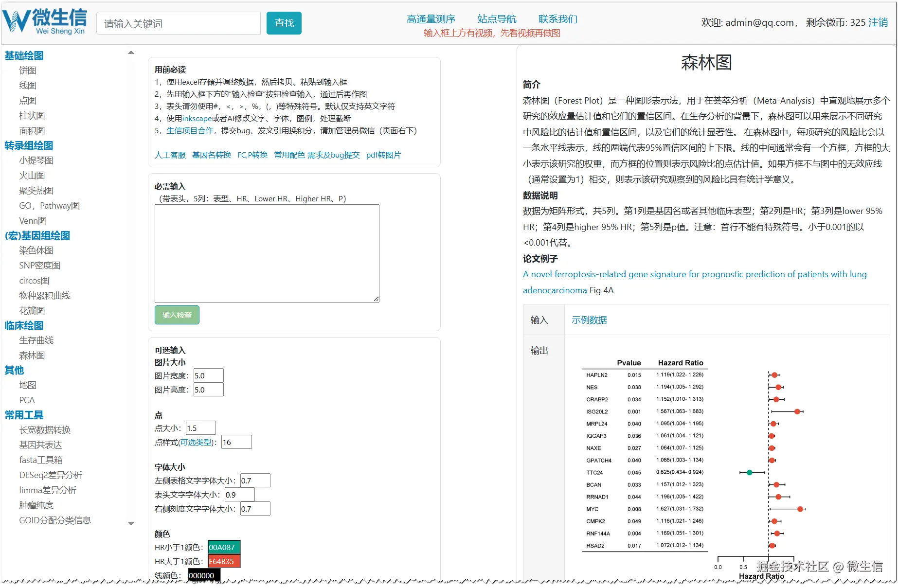
Task: Go to 生存曲线 in the sidebar
Action: pyautogui.click(x=36, y=340)
